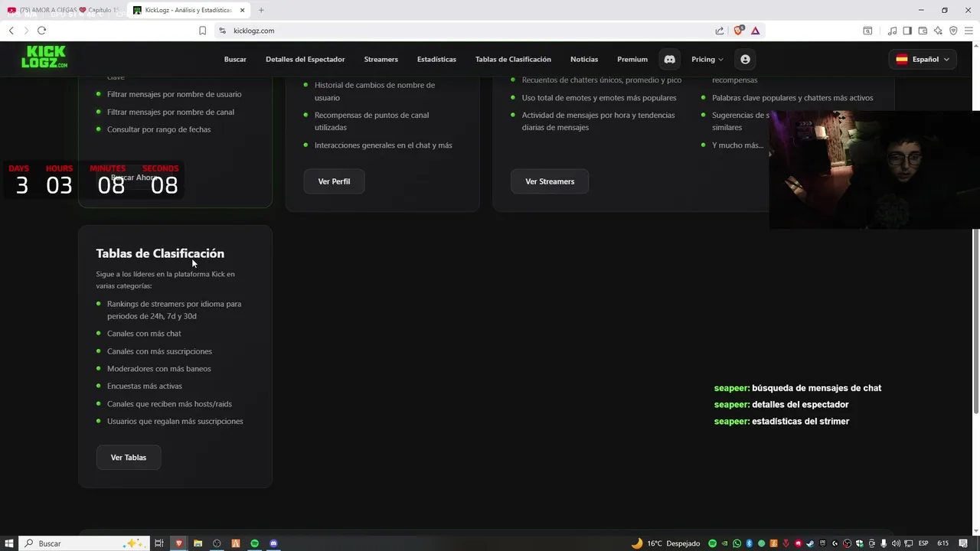Close the KickLogz tab
This screenshot has height=551, width=980.
242,10
